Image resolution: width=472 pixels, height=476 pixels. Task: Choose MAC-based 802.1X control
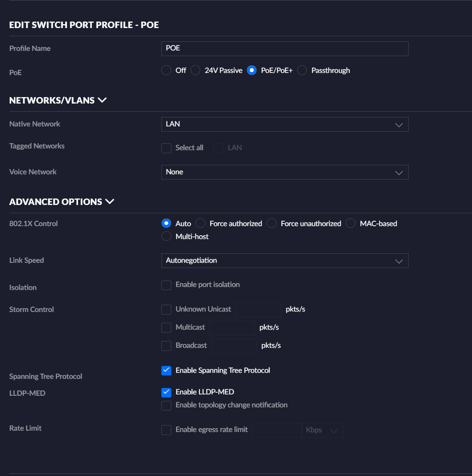pos(350,224)
